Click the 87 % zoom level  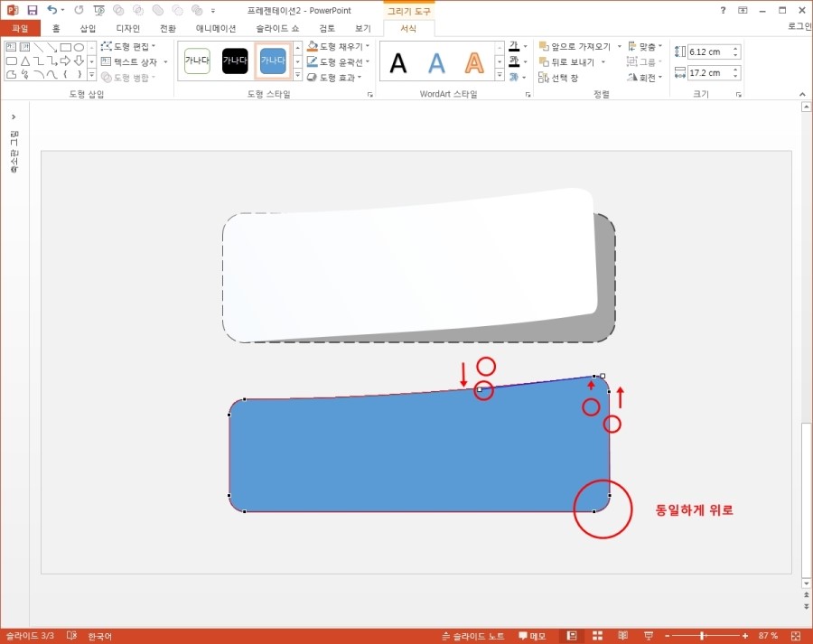pyautogui.click(x=768, y=636)
